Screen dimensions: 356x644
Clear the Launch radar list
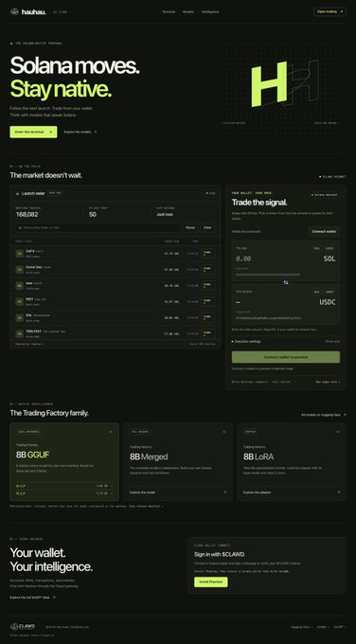tap(207, 227)
